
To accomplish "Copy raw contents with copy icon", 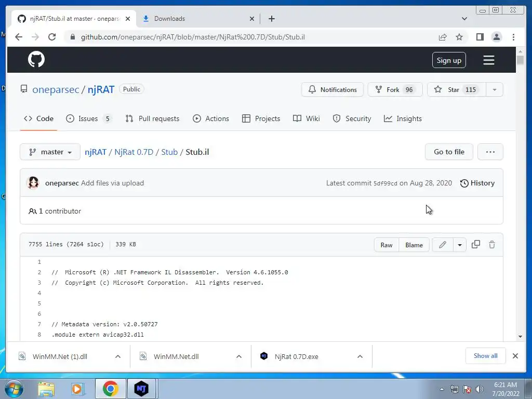I will [x=476, y=244].
